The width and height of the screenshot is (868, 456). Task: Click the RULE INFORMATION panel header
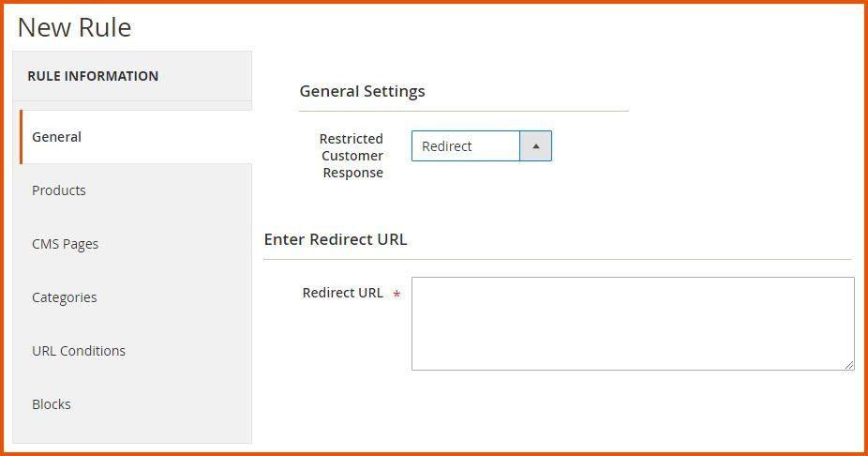coord(93,76)
